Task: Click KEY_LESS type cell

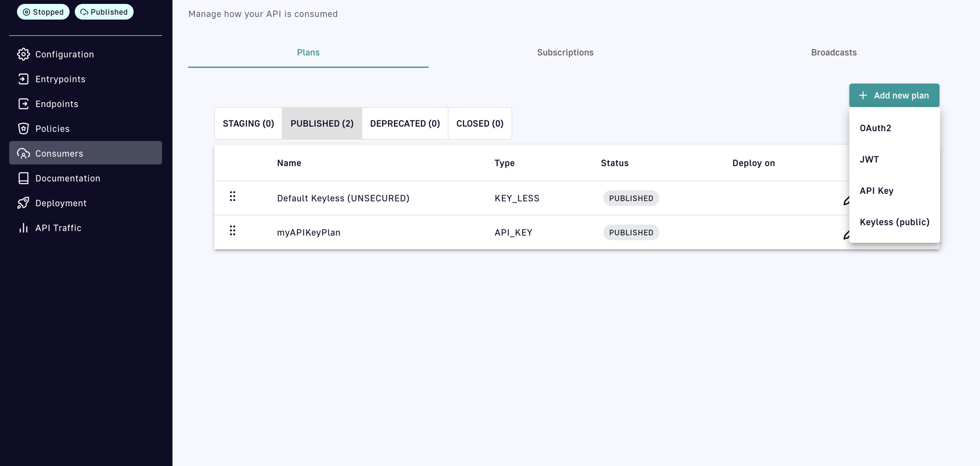Action: pos(517,198)
